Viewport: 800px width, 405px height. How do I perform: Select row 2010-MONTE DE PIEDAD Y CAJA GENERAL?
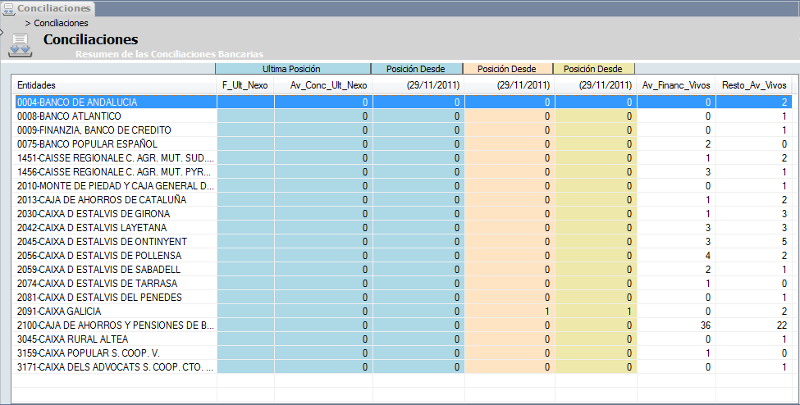[403, 186]
